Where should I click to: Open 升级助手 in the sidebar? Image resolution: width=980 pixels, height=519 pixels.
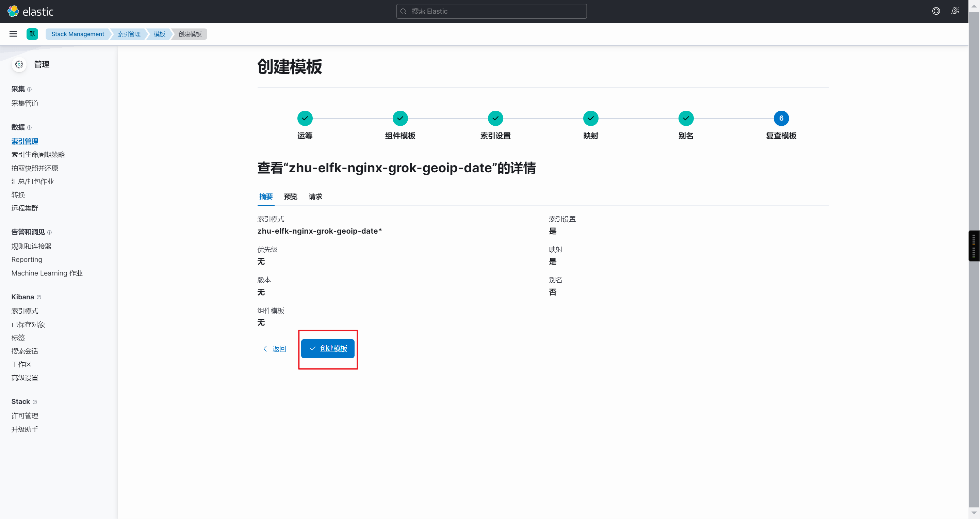pyautogui.click(x=25, y=429)
